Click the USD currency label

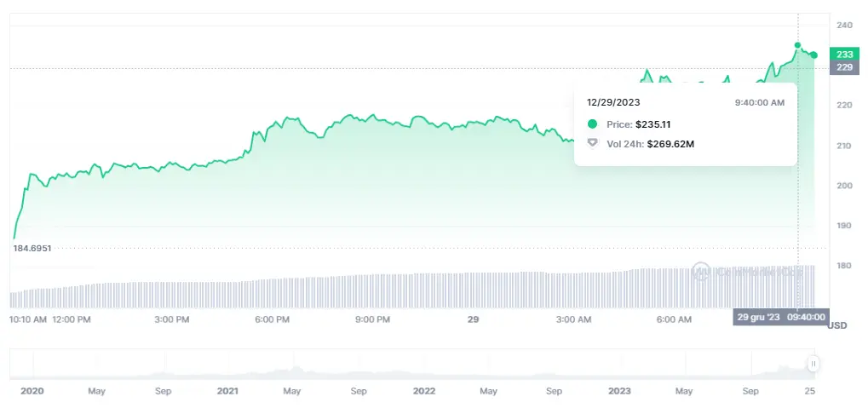[x=837, y=325]
